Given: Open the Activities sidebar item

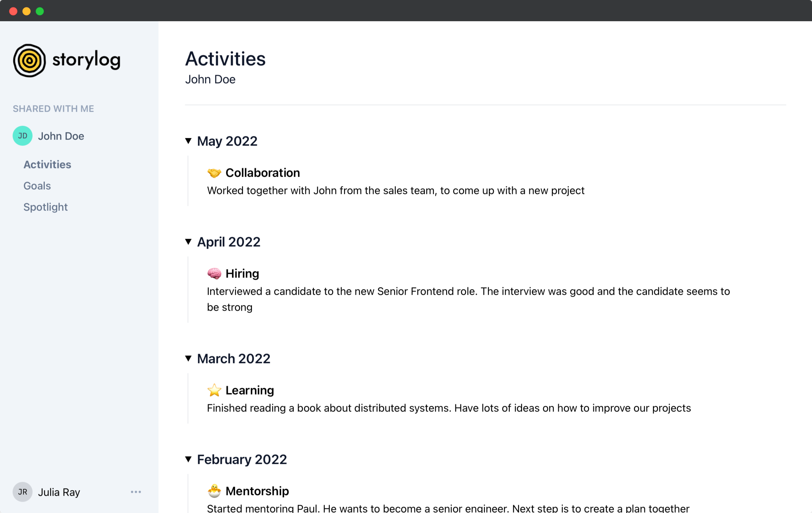Looking at the screenshot, I should pos(47,164).
